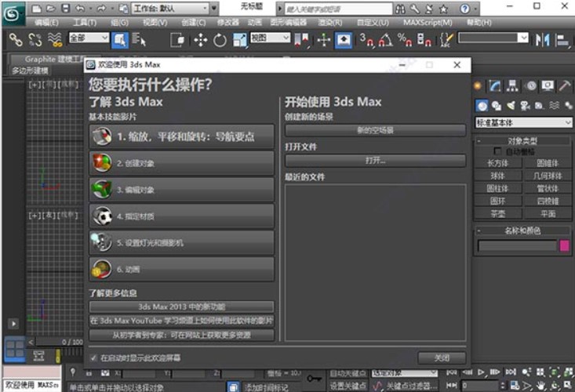Click the undo arrow icon
Image resolution: width=575 pixels, height=392 pixels.
coord(80,8)
